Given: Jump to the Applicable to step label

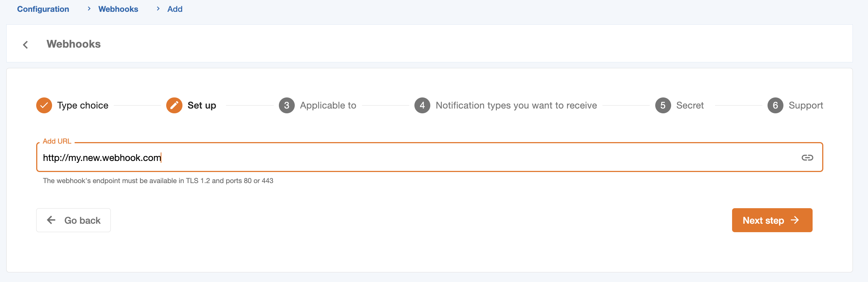Looking at the screenshot, I should click(328, 106).
